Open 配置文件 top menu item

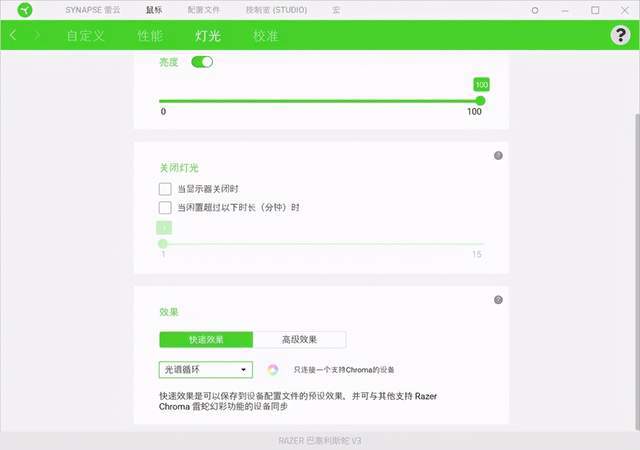[x=203, y=10]
